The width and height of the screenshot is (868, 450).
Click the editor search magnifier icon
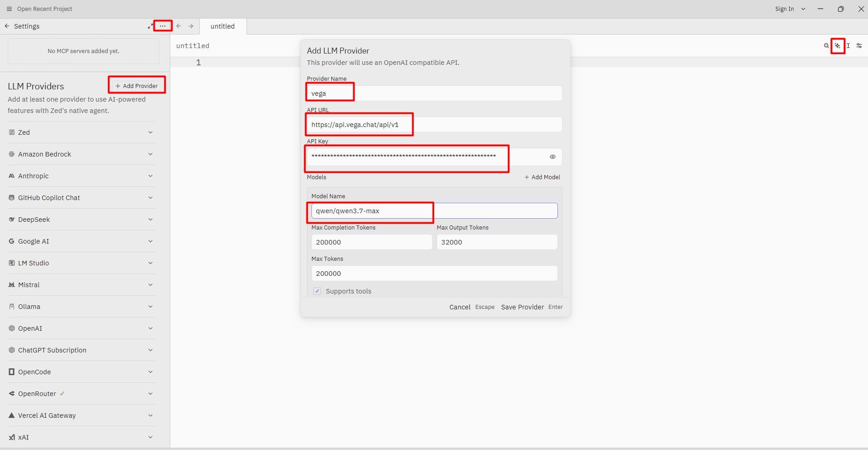(826, 45)
